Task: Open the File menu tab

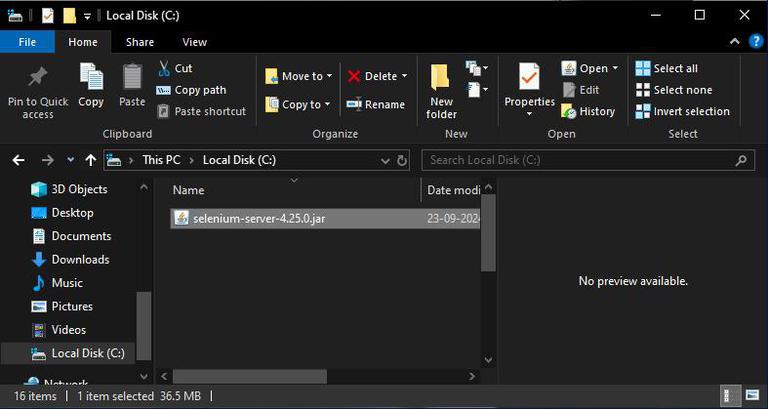Action: (x=27, y=42)
